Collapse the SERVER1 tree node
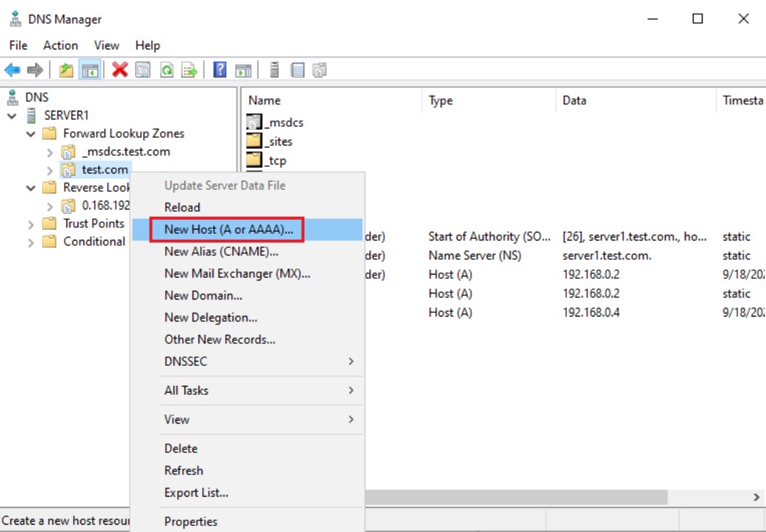766x532 pixels. click(x=13, y=116)
